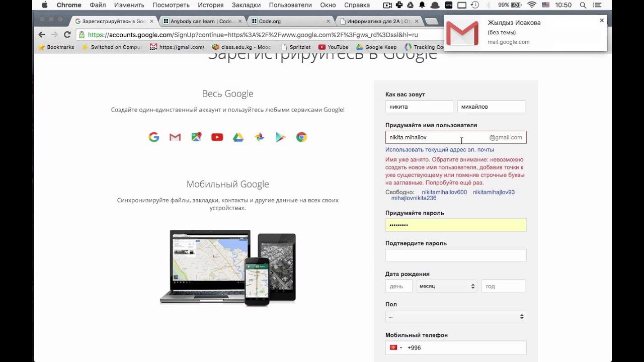Click the green padlock in address bar

(x=82, y=35)
